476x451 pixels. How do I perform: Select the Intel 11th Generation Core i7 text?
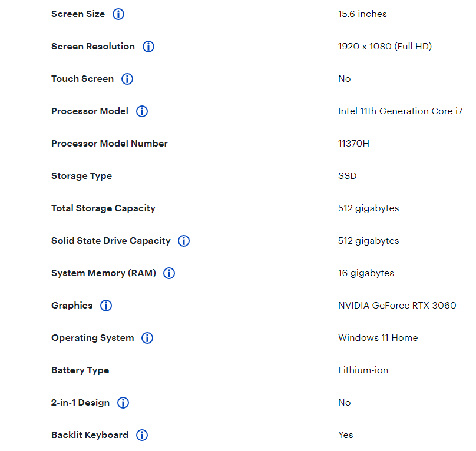pos(400,111)
